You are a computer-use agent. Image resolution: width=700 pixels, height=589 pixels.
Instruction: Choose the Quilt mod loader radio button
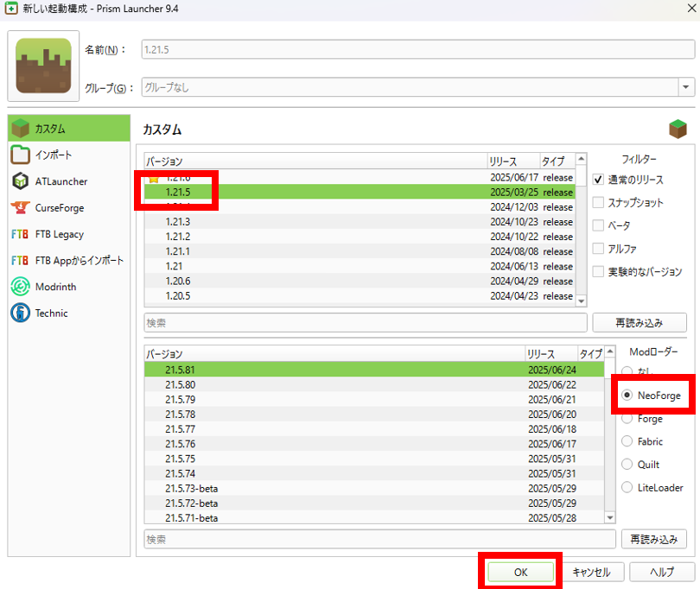coord(627,465)
